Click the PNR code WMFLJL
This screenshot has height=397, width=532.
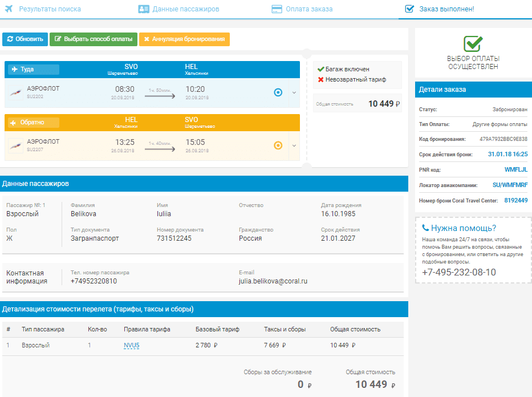tap(516, 169)
